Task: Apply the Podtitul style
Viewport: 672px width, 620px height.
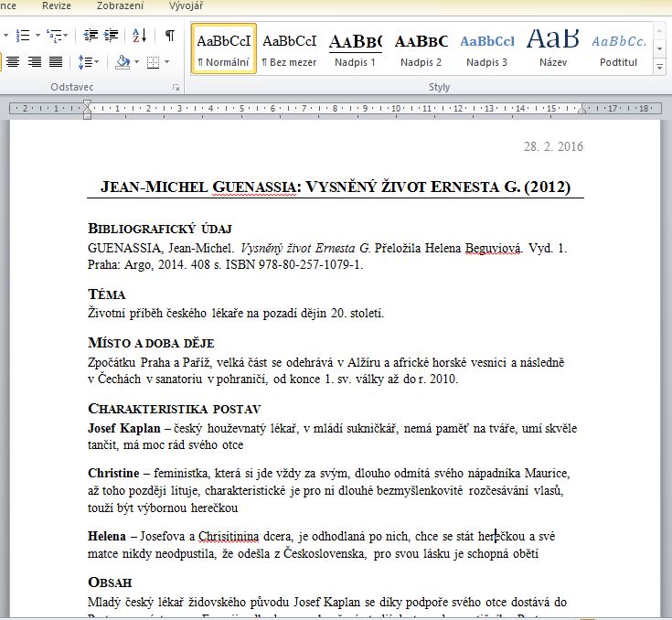Action: (618, 48)
